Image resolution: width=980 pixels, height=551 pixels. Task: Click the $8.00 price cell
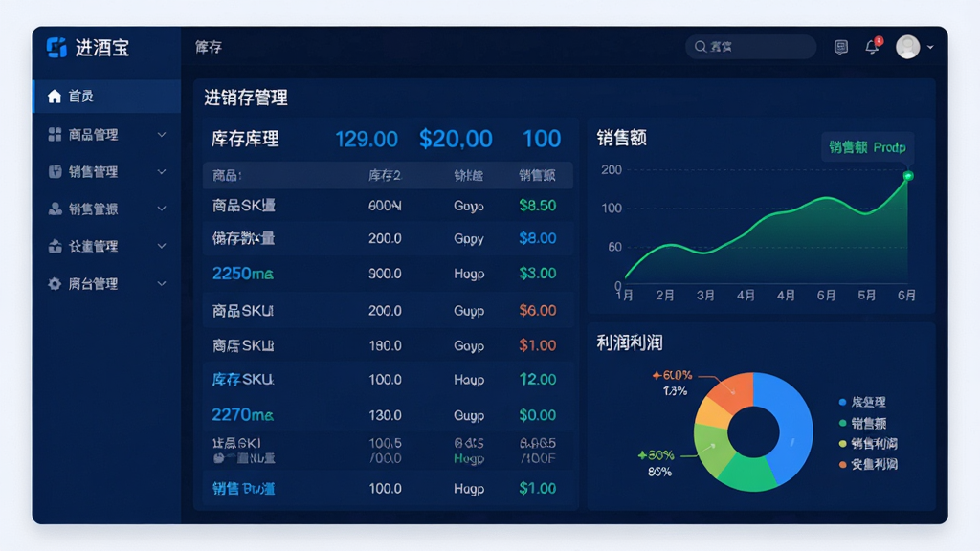[x=538, y=238]
